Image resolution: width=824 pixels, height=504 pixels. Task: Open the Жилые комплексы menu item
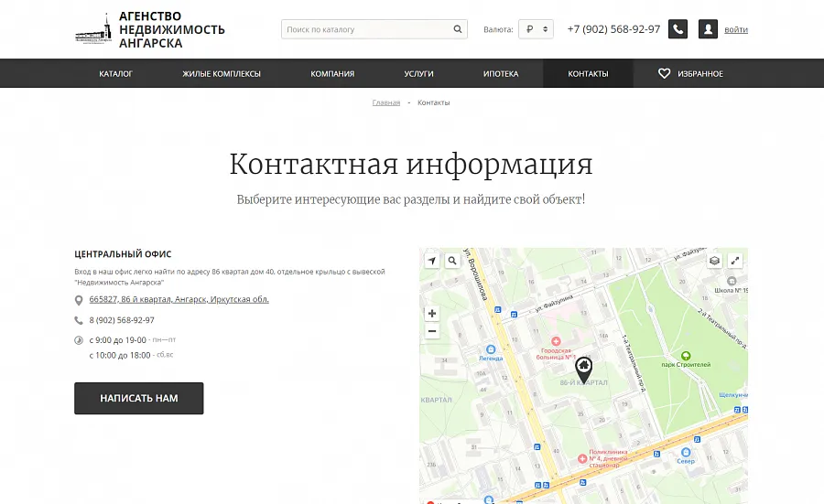coord(222,73)
